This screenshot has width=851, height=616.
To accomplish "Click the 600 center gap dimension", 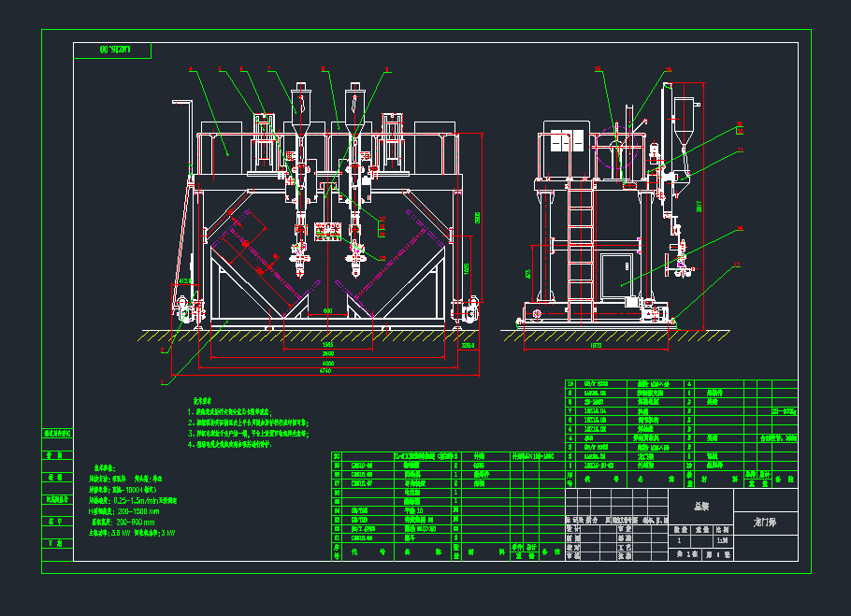I will [326, 310].
